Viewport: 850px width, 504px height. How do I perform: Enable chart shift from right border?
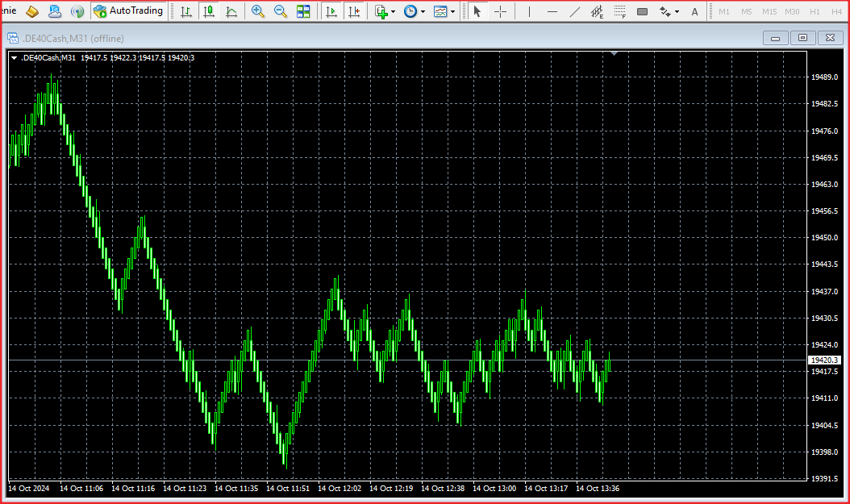coord(353,11)
